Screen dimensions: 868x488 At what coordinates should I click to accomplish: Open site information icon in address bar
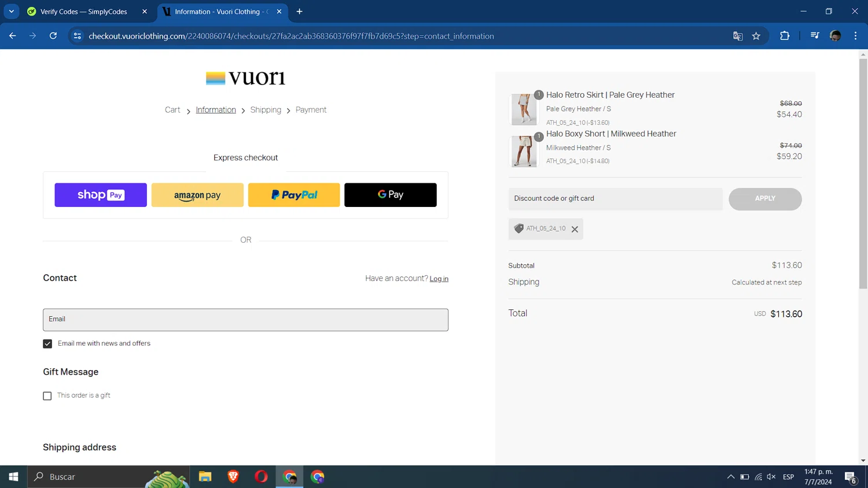pos(77,36)
